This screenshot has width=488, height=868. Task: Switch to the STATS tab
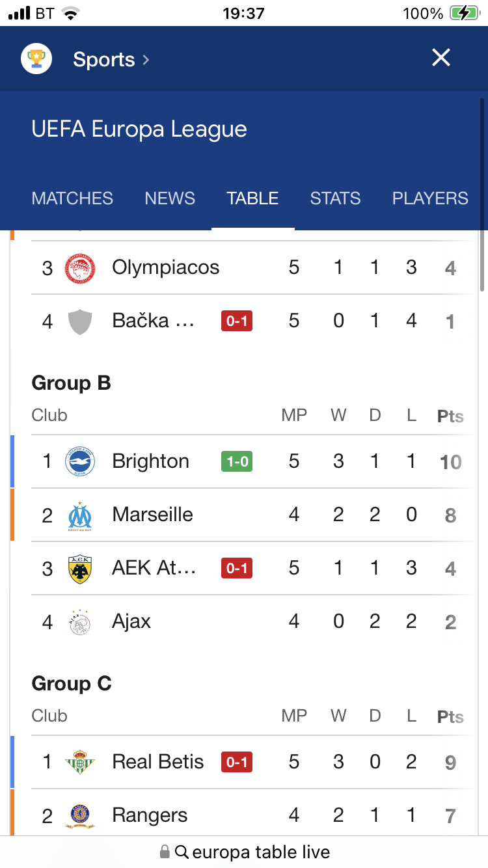coord(335,198)
